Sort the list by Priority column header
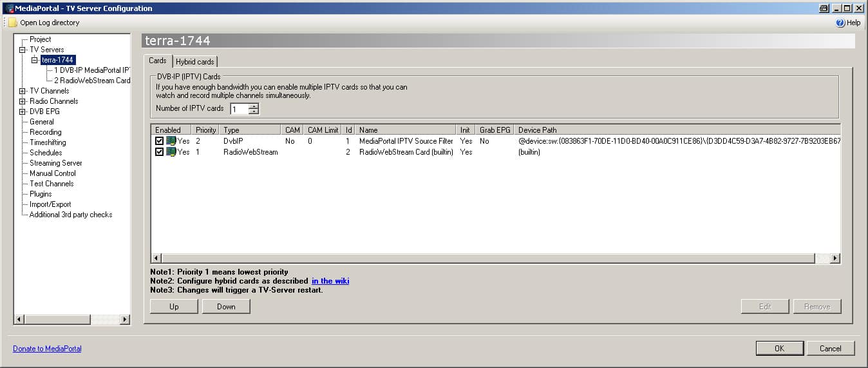The height and width of the screenshot is (368, 868). pos(206,130)
